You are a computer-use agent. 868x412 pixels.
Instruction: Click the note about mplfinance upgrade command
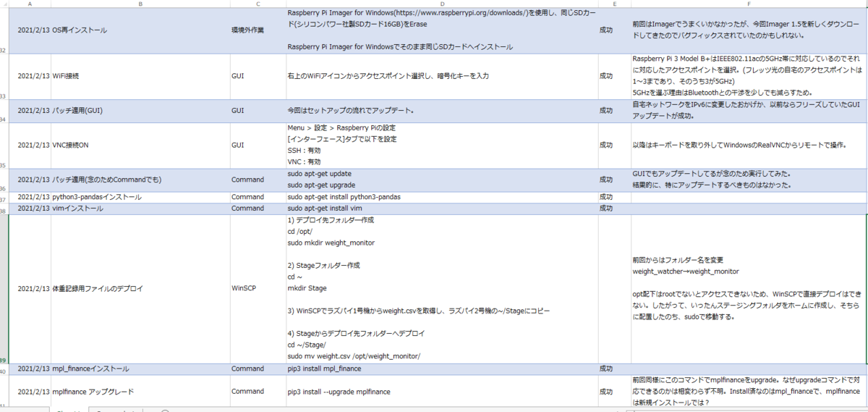click(x=749, y=392)
